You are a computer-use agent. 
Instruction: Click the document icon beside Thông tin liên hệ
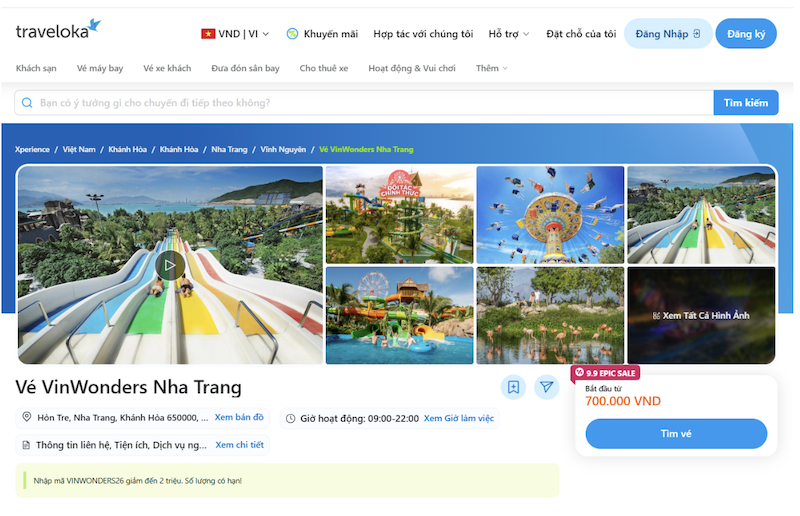point(26,445)
